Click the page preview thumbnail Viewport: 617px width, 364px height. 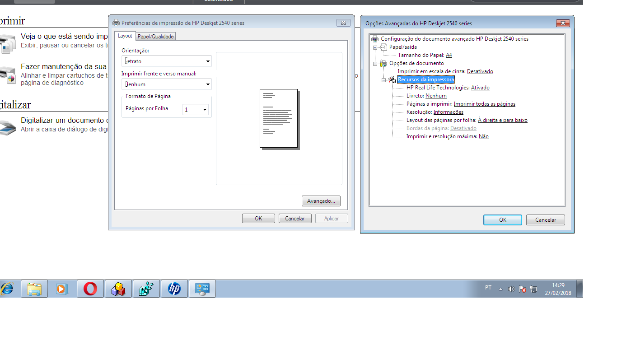pos(280,119)
